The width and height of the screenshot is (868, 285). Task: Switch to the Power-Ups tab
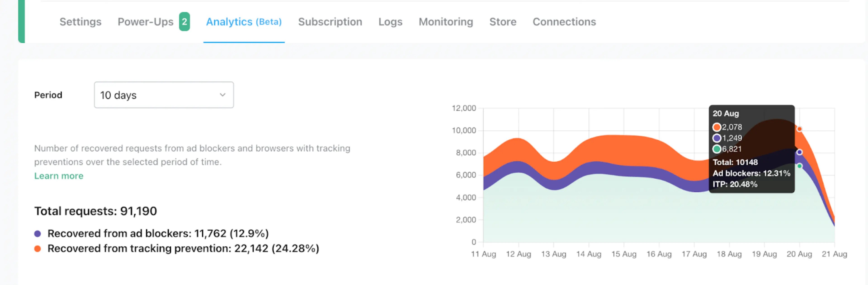pyautogui.click(x=145, y=21)
